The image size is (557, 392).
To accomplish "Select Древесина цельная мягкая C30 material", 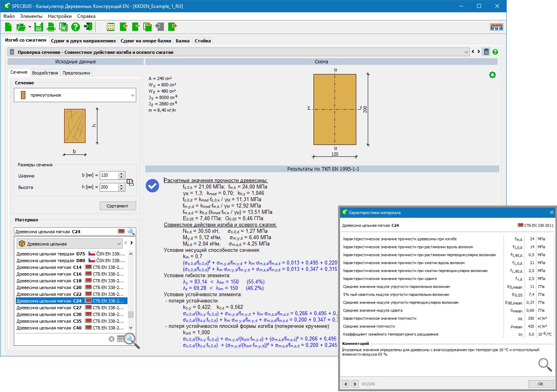I will pos(71,314).
